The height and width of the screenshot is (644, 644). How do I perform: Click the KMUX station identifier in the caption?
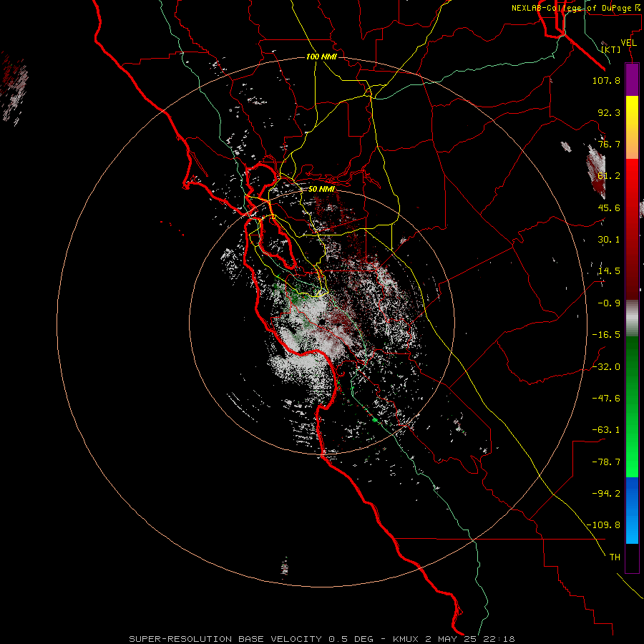(x=407, y=639)
